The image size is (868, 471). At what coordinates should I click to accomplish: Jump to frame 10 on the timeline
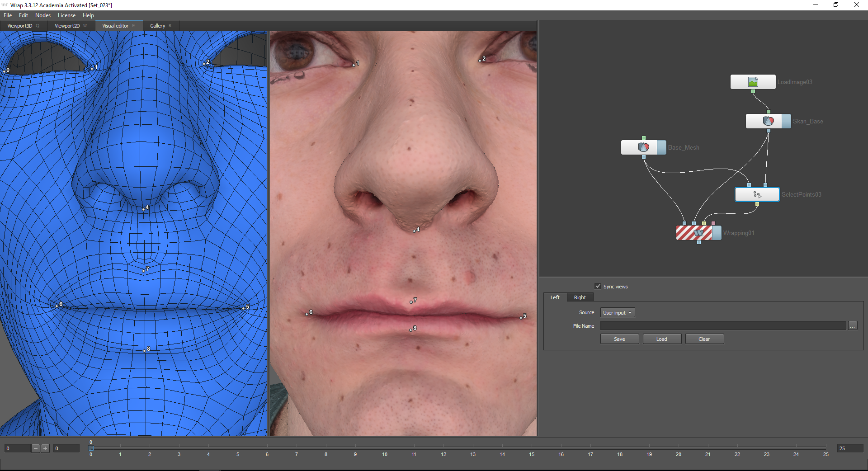click(x=385, y=454)
